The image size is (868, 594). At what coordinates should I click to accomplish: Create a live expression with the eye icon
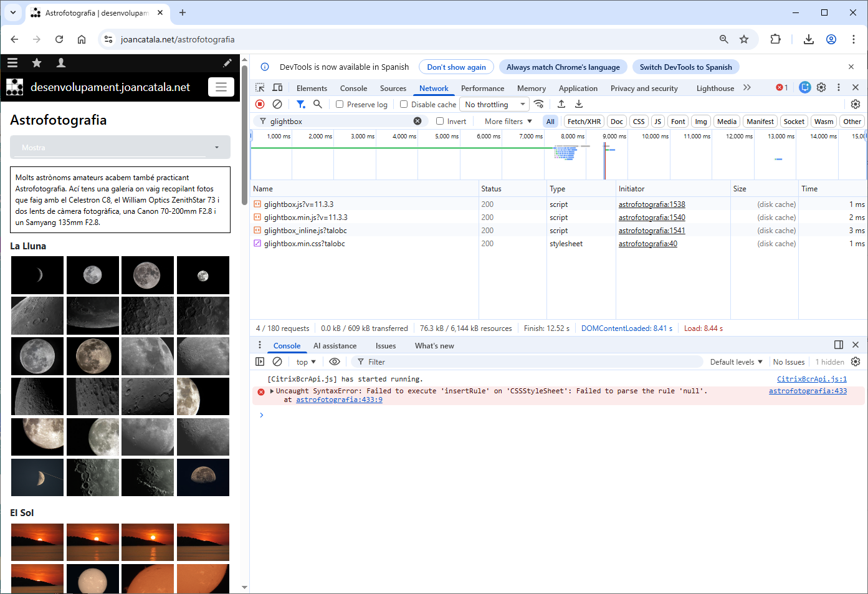(x=335, y=362)
